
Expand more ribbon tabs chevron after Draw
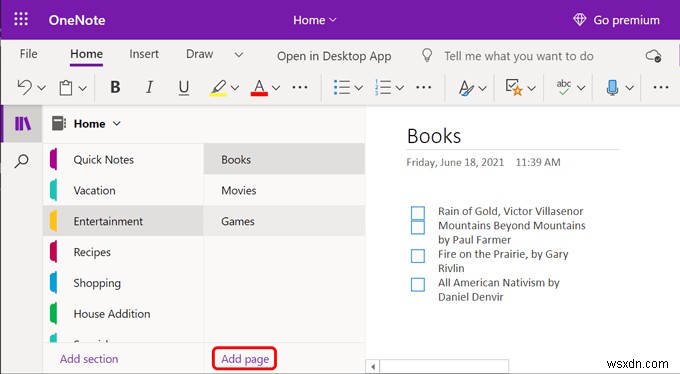coord(239,55)
